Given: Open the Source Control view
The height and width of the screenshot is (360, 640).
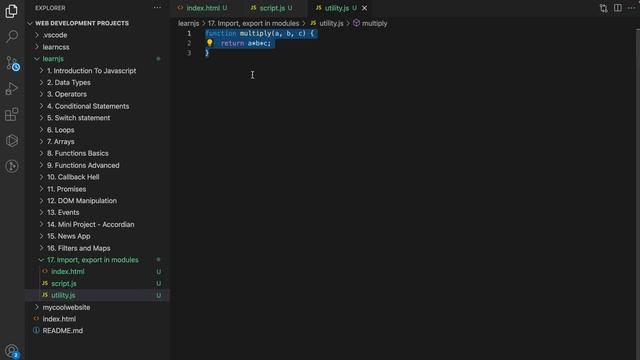Looking at the screenshot, I should click(12, 63).
